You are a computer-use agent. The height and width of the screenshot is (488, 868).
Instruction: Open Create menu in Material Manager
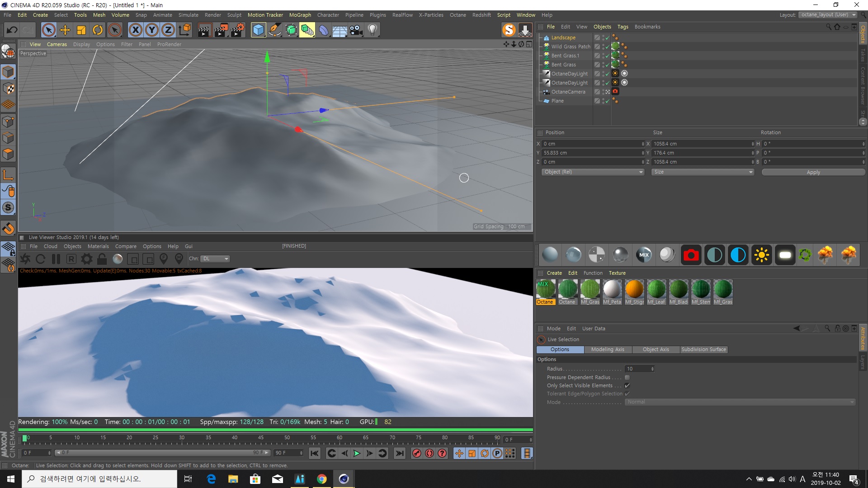click(x=554, y=273)
